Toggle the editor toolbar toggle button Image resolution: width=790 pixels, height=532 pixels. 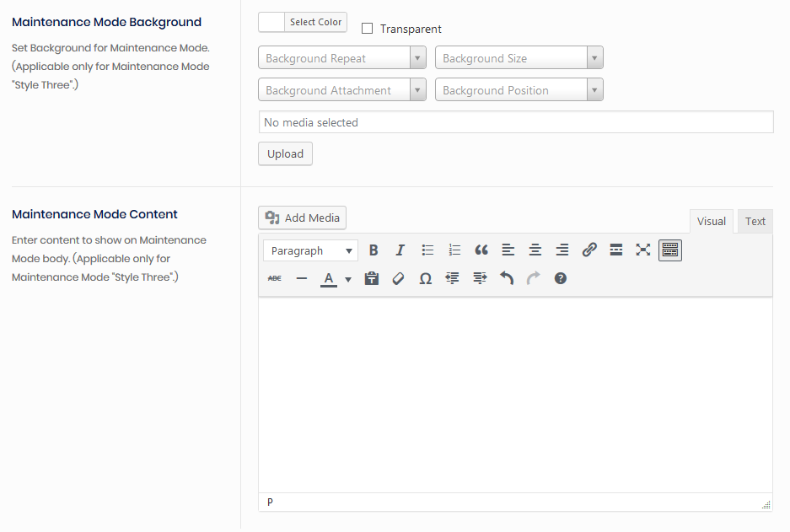[x=670, y=250]
